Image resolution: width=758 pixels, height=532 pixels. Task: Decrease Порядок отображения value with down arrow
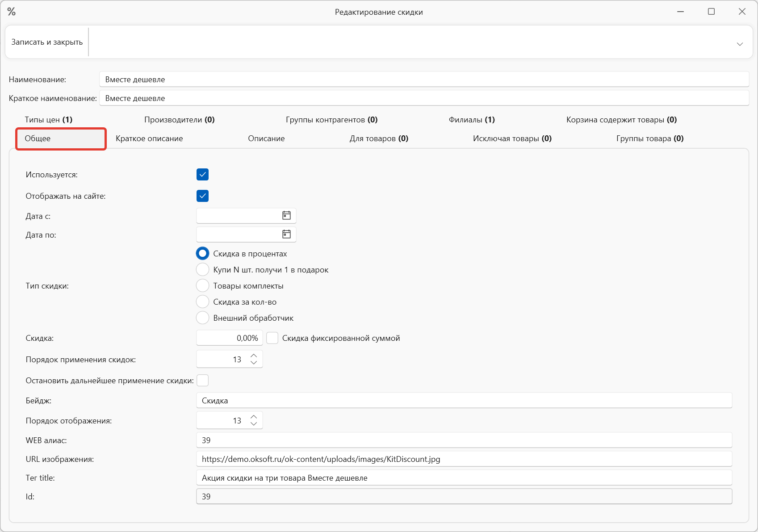(254, 424)
